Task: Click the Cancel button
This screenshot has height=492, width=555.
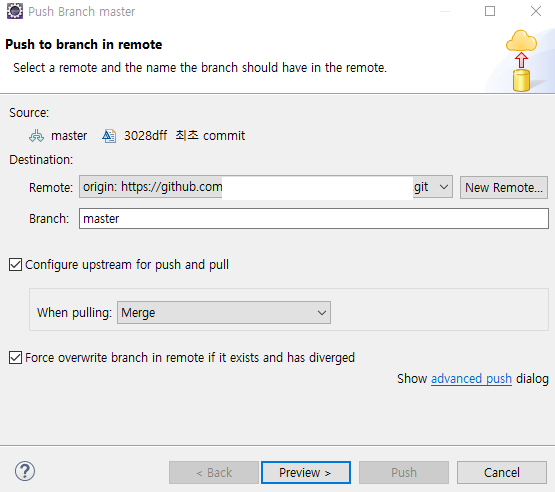Action: click(x=502, y=473)
